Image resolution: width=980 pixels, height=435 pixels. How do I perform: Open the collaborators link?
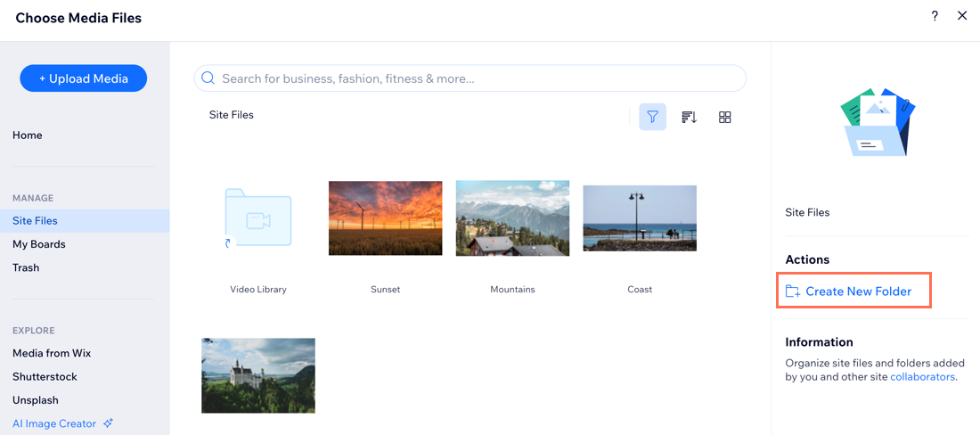coord(922,377)
